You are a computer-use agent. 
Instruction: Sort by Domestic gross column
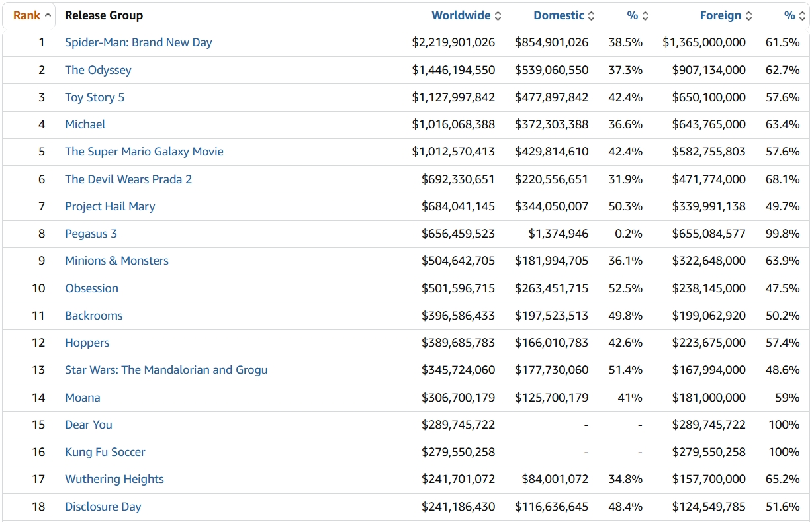[564, 15]
